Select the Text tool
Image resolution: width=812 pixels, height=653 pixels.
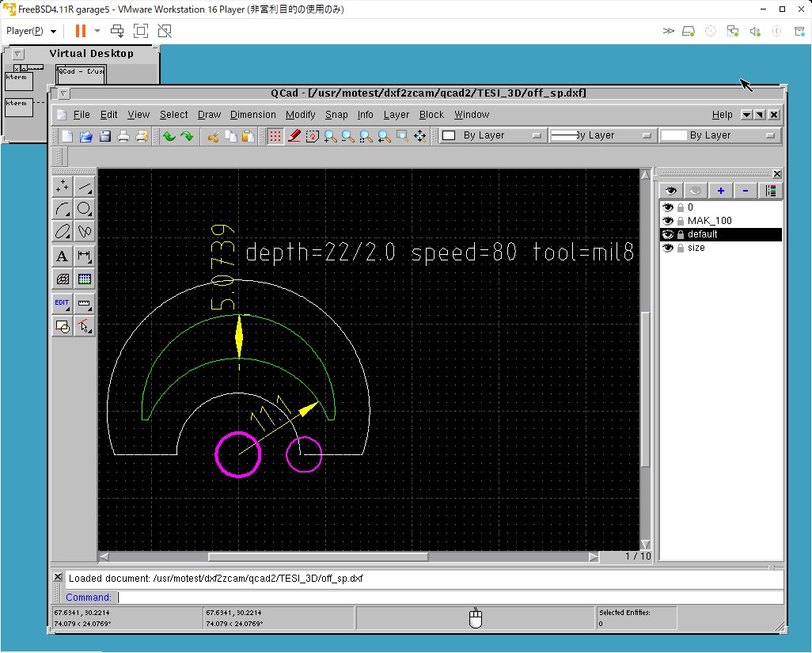coord(62,256)
